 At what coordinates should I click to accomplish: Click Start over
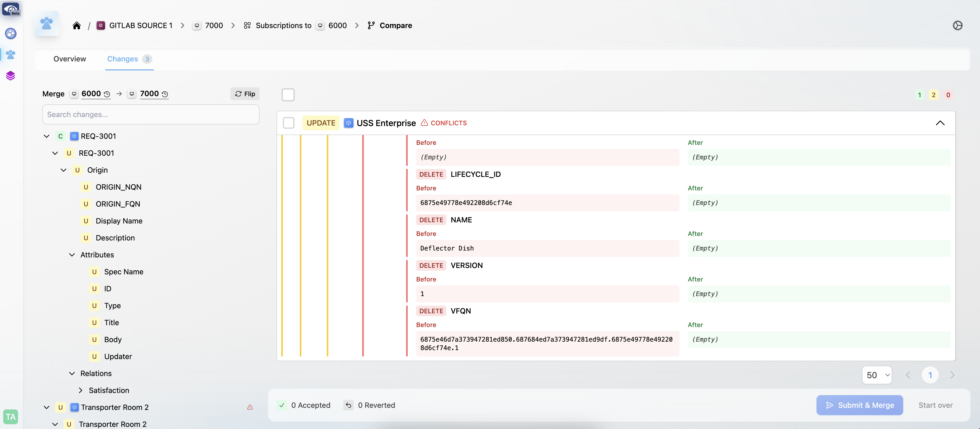[x=936, y=405]
